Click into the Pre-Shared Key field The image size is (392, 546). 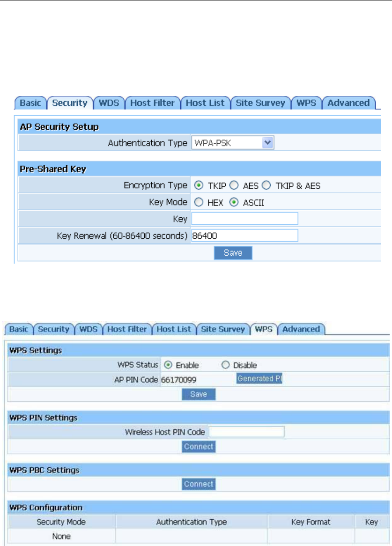tap(245, 219)
